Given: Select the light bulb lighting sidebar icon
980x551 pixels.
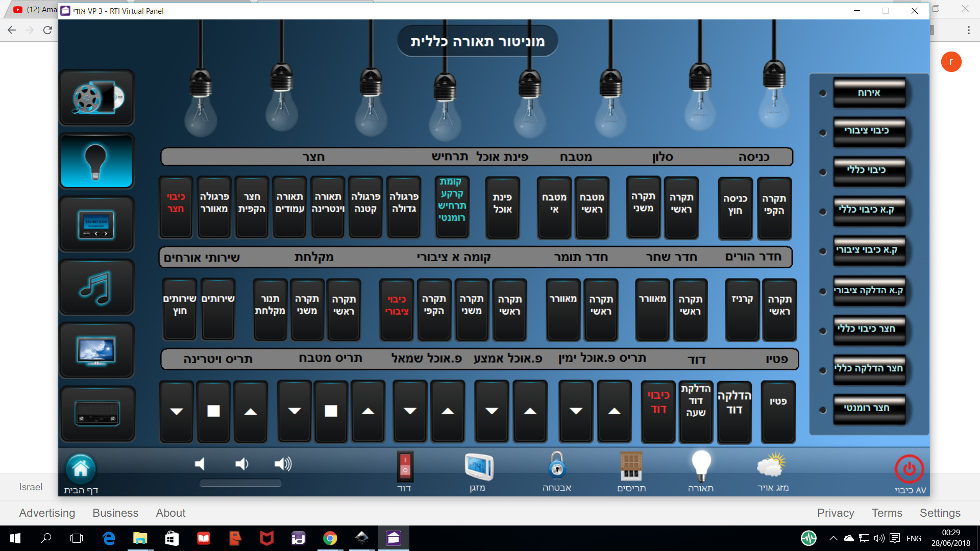Looking at the screenshot, I should tap(97, 161).
